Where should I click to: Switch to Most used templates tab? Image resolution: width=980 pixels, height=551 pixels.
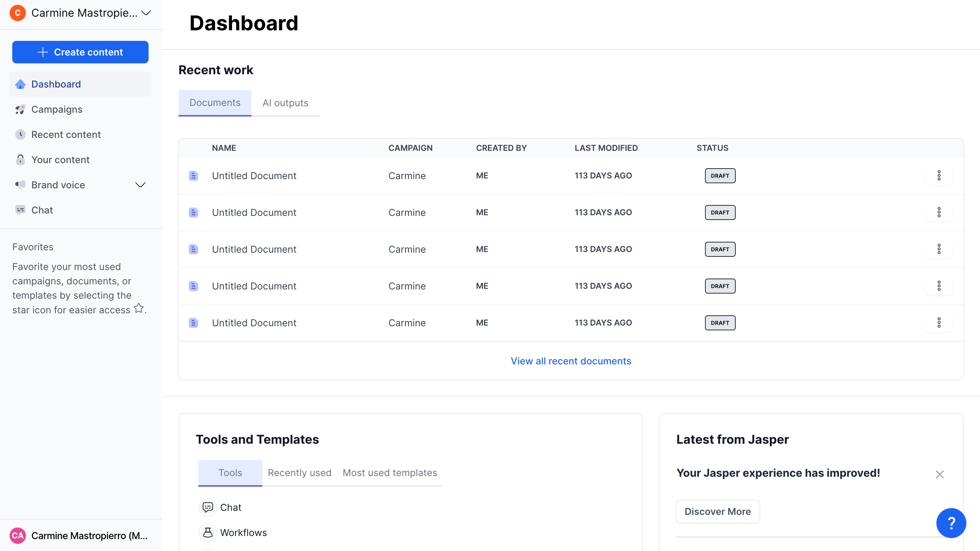click(x=389, y=473)
